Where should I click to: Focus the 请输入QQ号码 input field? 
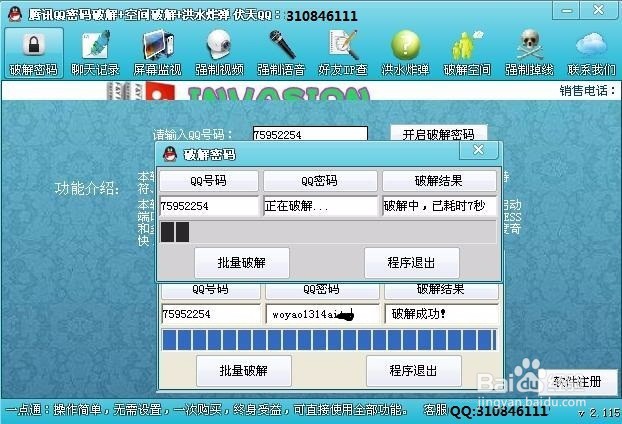(310, 134)
